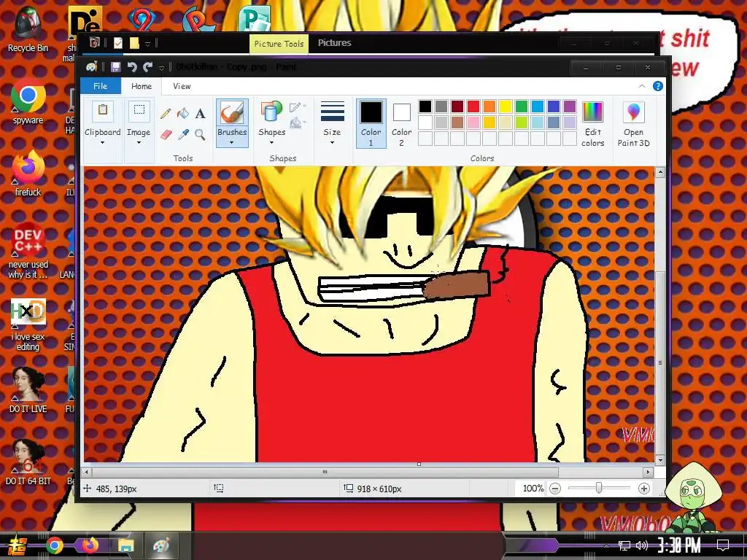Click the Save icon in Paint title bar
Image resolution: width=747 pixels, height=560 pixels.
115,67
